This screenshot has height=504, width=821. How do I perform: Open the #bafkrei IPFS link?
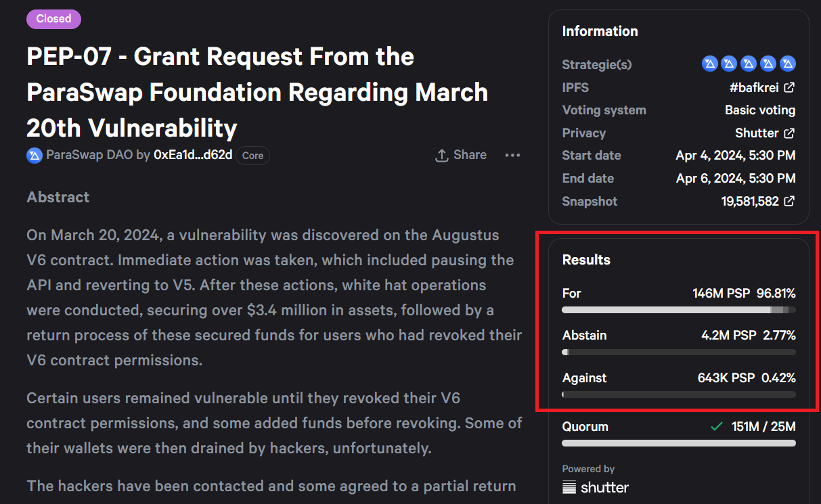[753, 87]
